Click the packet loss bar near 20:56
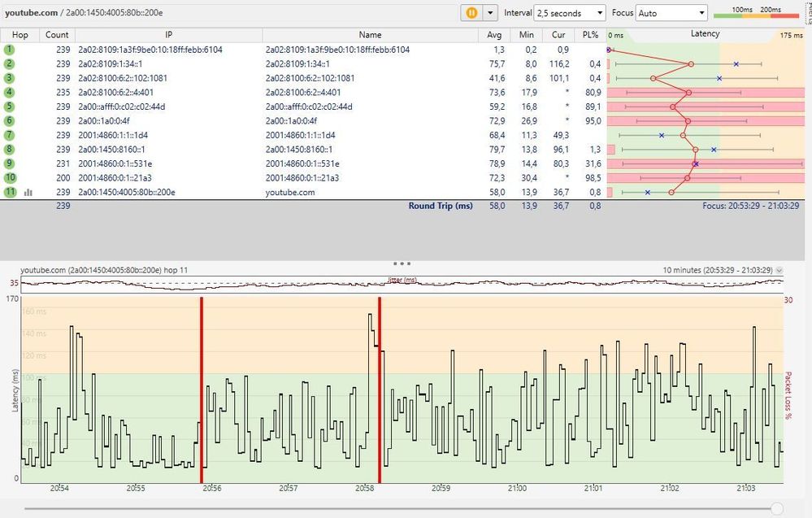Screen dimensions: 812x518 click(202, 390)
